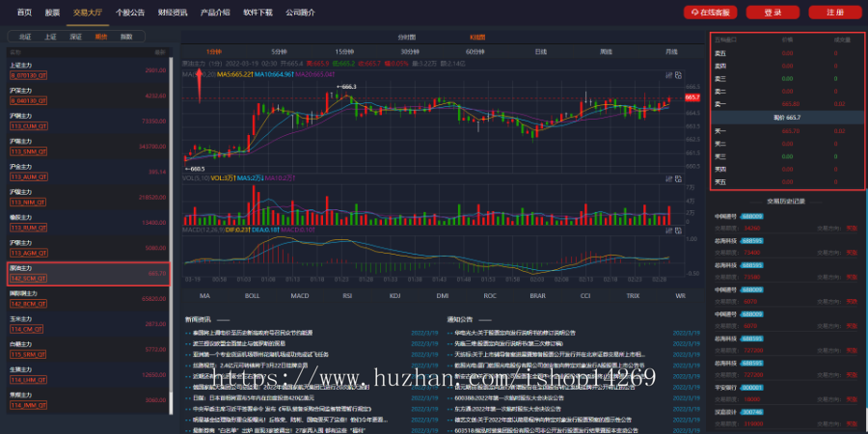
Task: Choose the WR indicator
Action: tap(680, 296)
